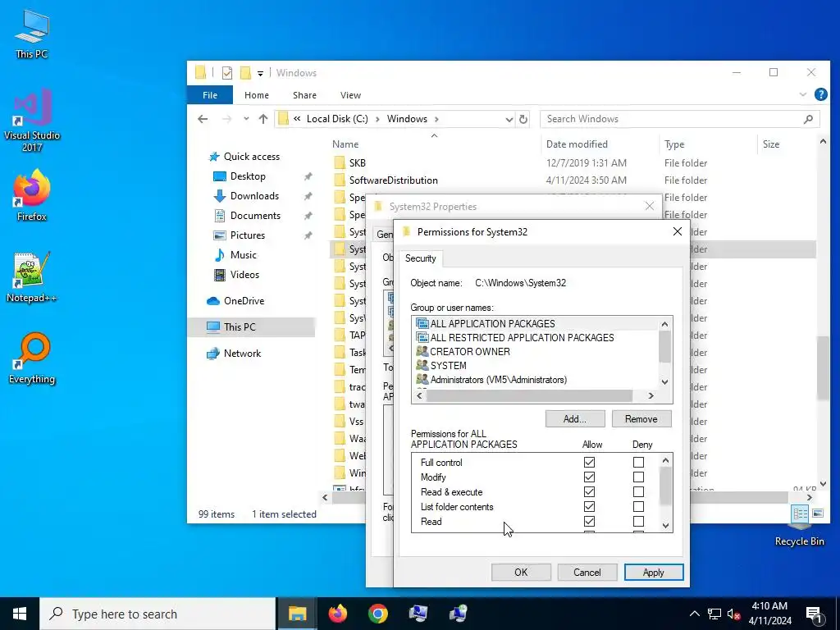Select Security tab in Permissions dialog

(x=421, y=258)
